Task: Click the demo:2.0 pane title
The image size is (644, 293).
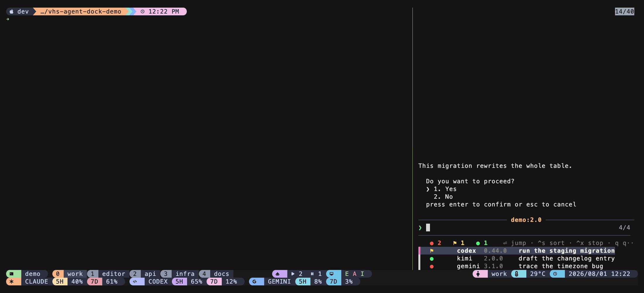Action: pos(526,220)
